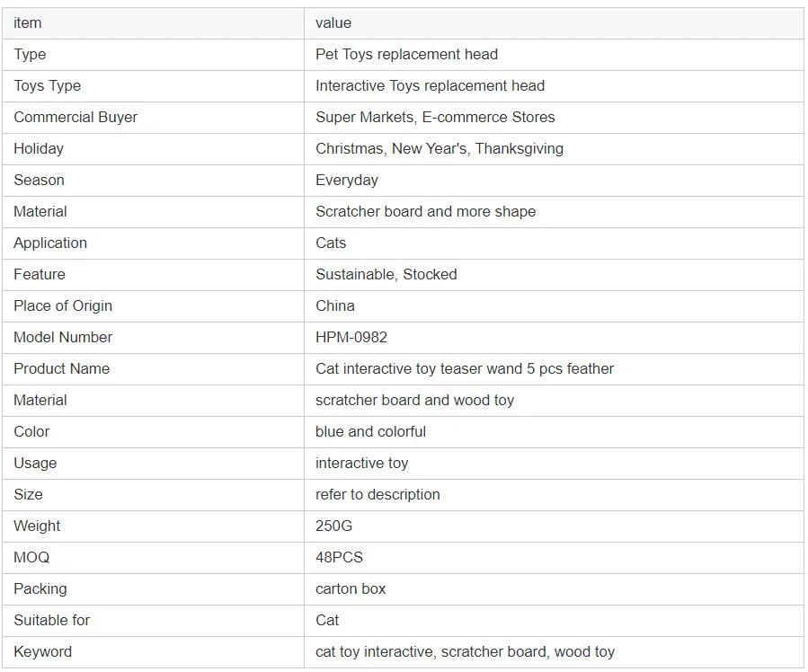This screenshot has height=672, width=808.
Task: Select 'scratcher board and wood toy' cell
Action: tap(414, 400)
